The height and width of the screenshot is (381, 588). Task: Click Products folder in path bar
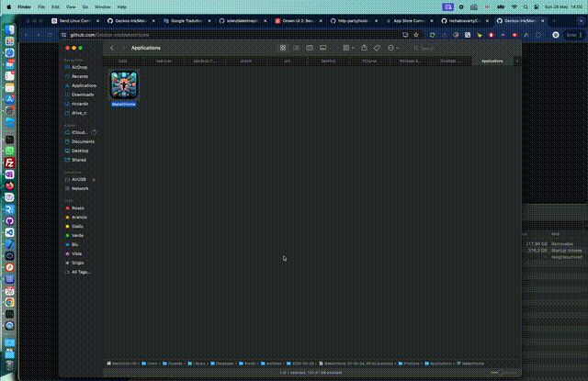coord(408,364)
